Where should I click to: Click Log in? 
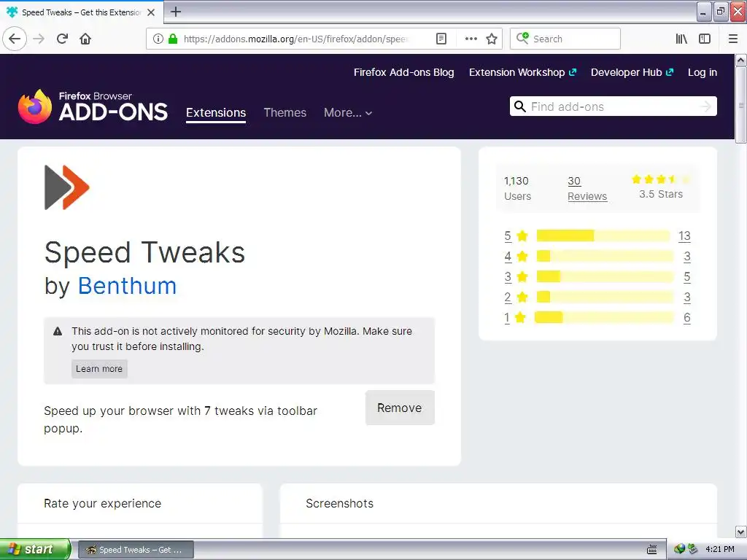[x=703, y=72]
